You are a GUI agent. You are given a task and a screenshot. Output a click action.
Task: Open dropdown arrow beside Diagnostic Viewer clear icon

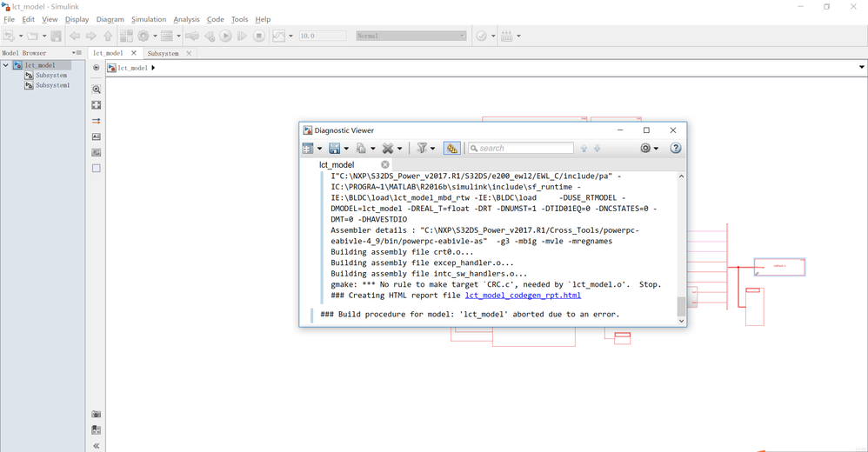[399, 149]
